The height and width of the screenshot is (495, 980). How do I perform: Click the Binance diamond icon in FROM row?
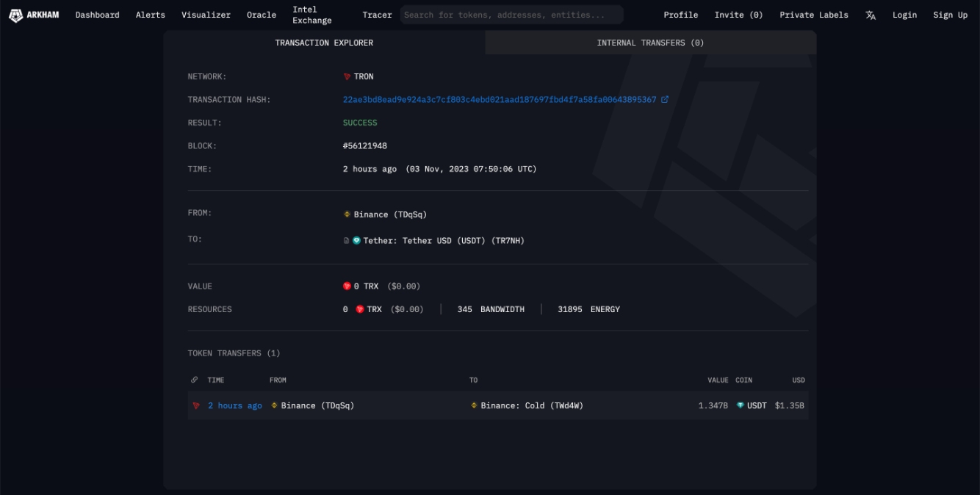click(345, 214)
